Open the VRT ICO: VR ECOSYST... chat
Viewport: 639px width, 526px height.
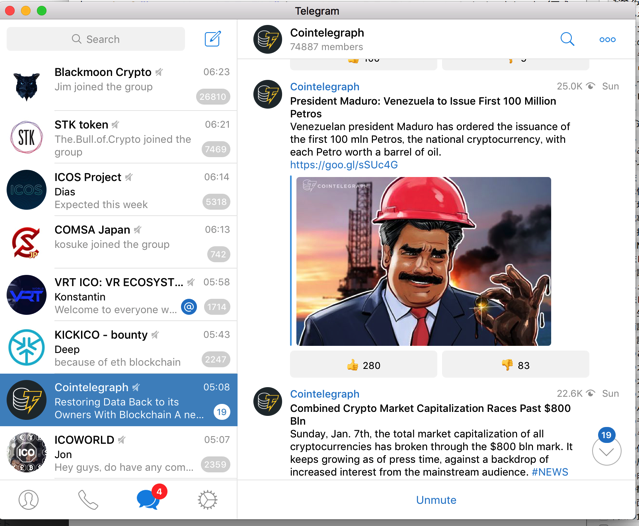[x=119, y=295]
